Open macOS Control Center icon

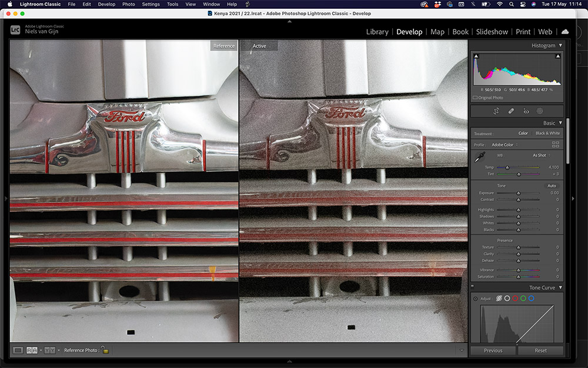[523, 4]
